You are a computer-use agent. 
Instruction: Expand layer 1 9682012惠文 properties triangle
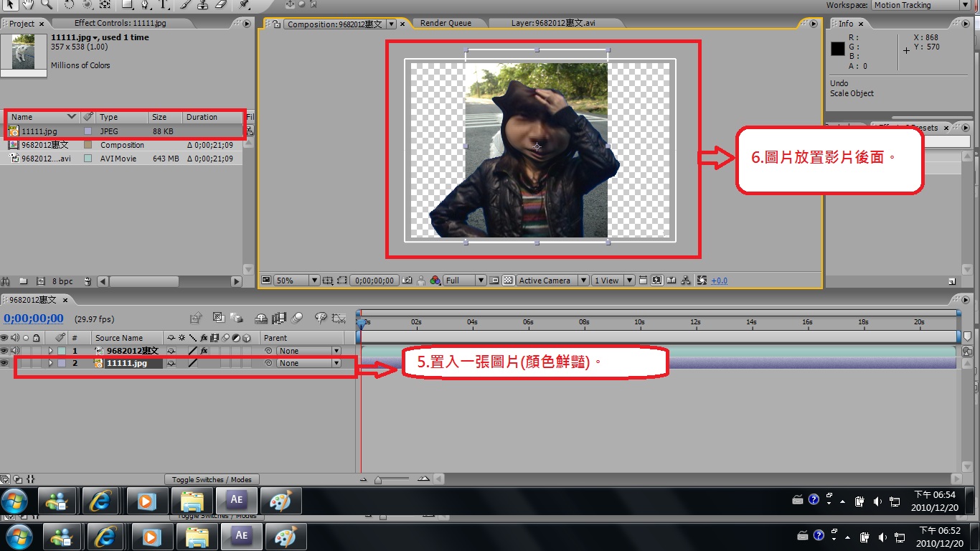(x=51, y=351)
